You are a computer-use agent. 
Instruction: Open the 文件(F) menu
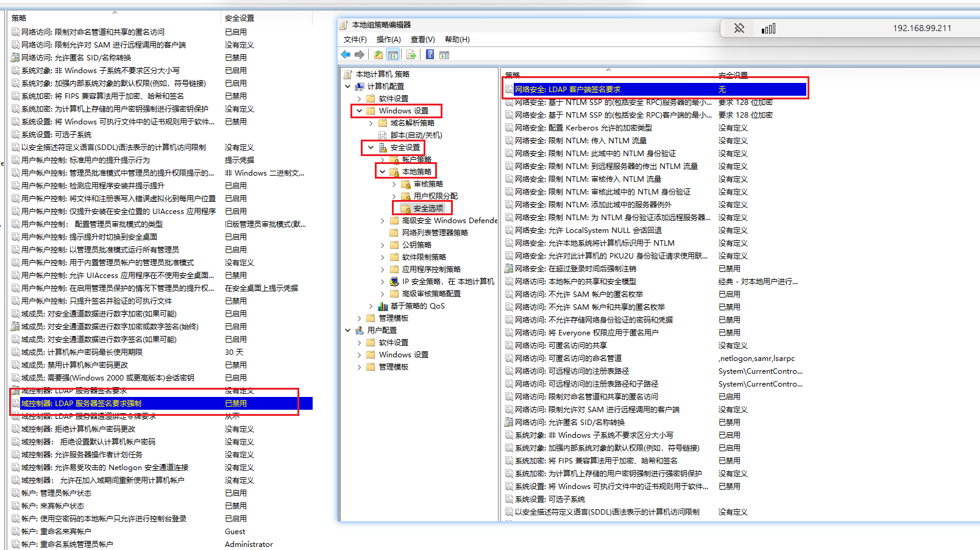[x=355, y=40]
